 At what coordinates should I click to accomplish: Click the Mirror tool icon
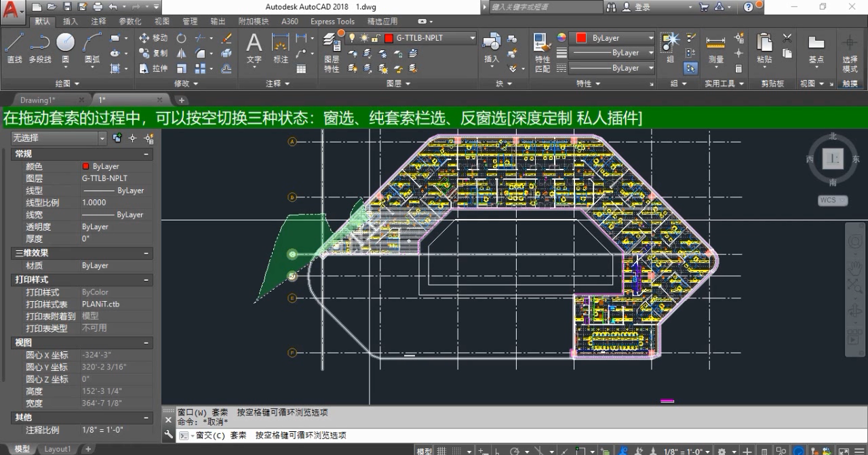181,53
